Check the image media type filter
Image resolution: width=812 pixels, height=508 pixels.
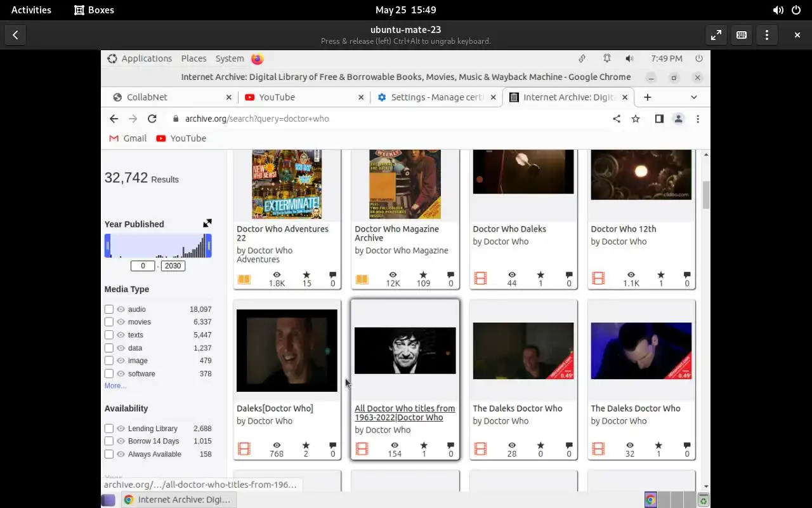tap(109, 361)
